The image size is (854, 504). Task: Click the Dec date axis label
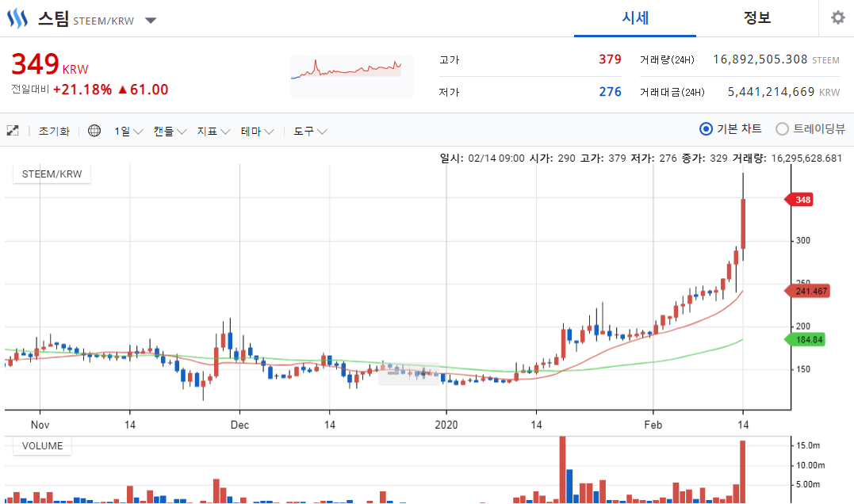point(239,425)
